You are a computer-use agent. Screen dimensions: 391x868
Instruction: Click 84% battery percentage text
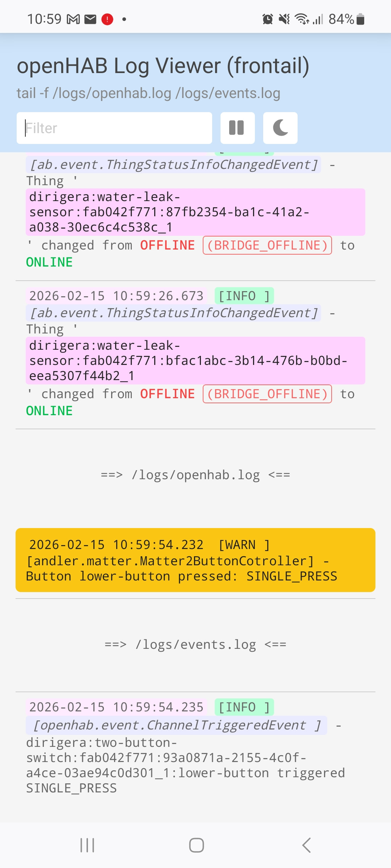point(341,19)
